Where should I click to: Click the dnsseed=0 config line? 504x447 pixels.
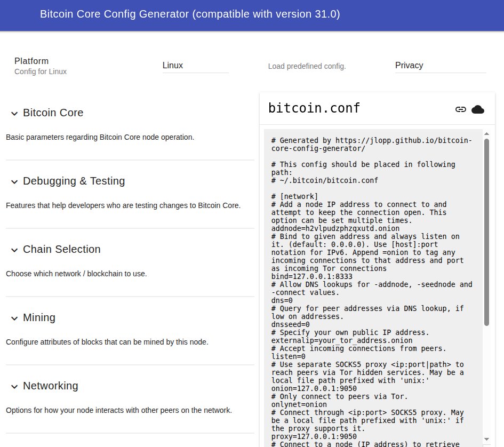(291, 324)
